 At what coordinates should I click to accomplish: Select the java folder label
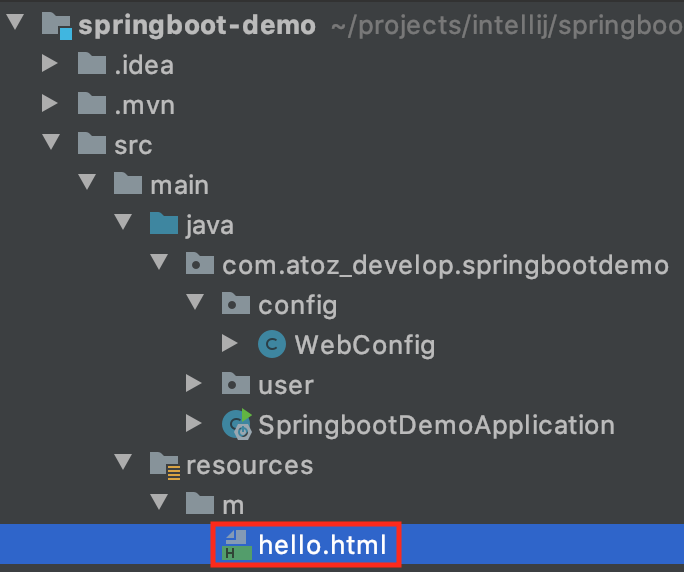[210, 226]
